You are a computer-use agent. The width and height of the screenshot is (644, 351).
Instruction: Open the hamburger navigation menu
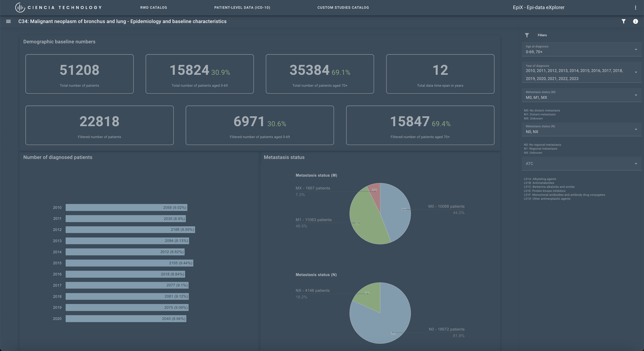[x=8, y=21]
